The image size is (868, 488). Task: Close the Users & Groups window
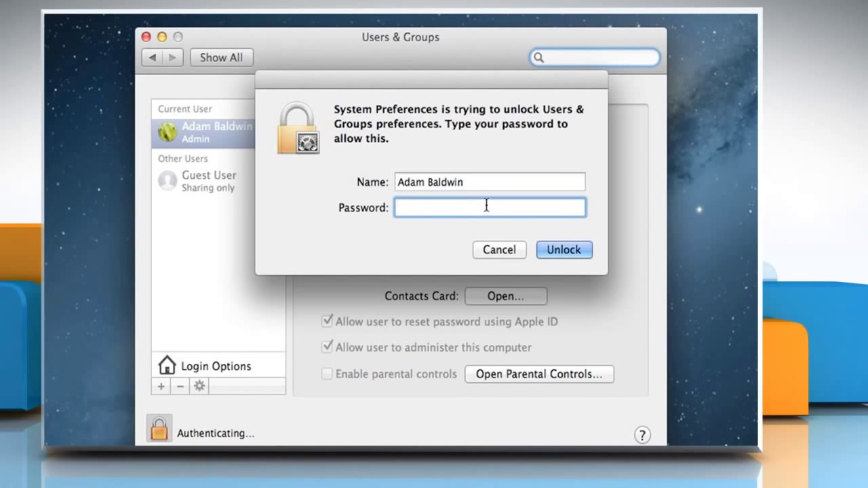coord(146,37)
